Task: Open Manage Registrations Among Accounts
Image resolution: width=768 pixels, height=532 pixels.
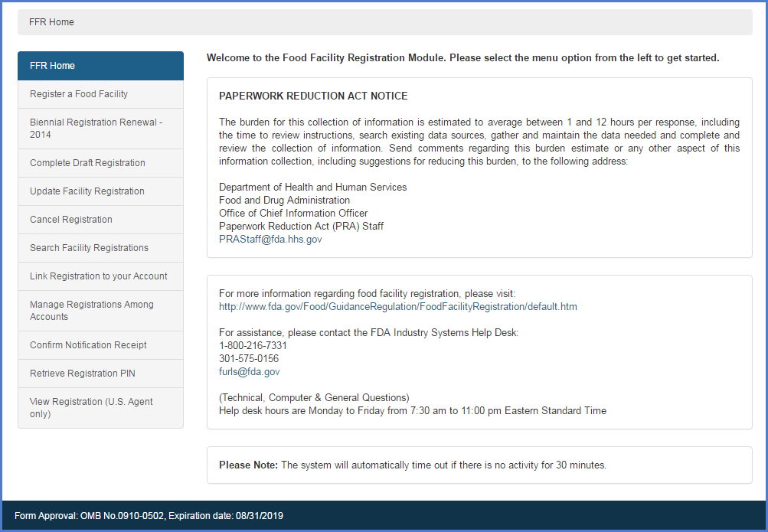Action: 91,311
